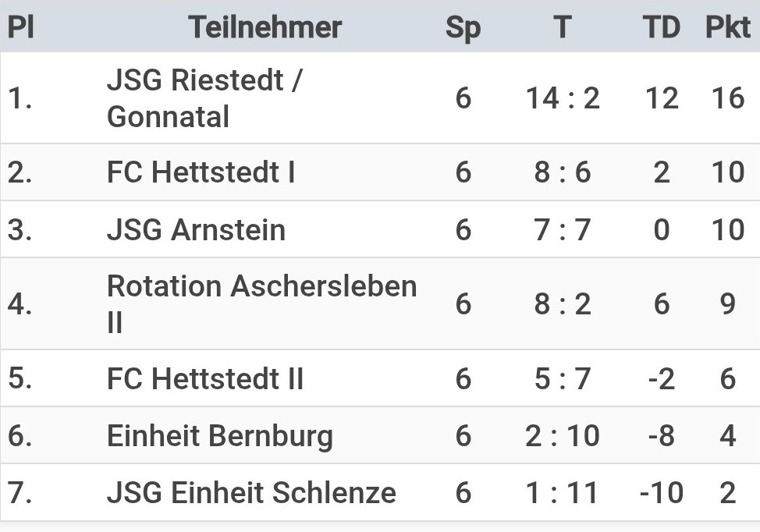Image resolution: width=760 pixels, height=532 pixels.
Task: Click the T goals column header
Action: [562, 27]
